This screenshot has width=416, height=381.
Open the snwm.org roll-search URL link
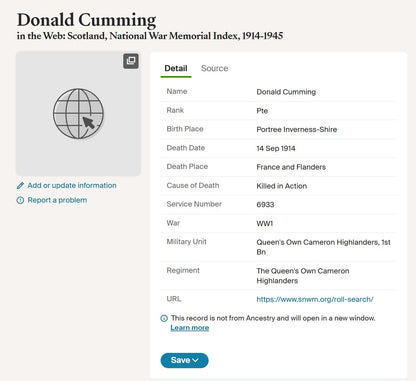(315, 299)
